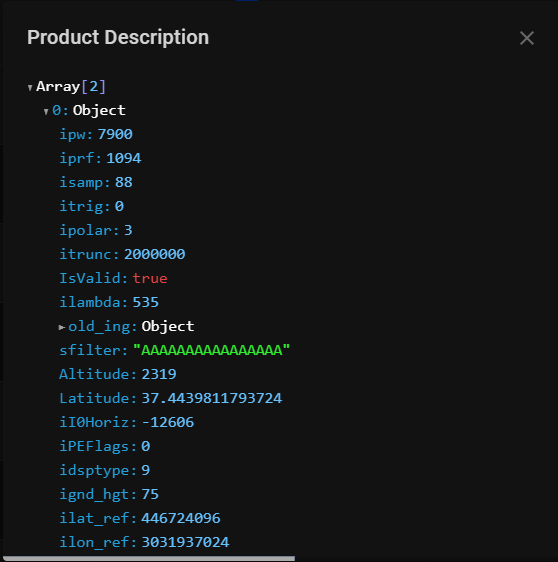Viewport: 558px width, 562px height.
Task: Select the itrig: 0 entry
Action: pos(91,206)
